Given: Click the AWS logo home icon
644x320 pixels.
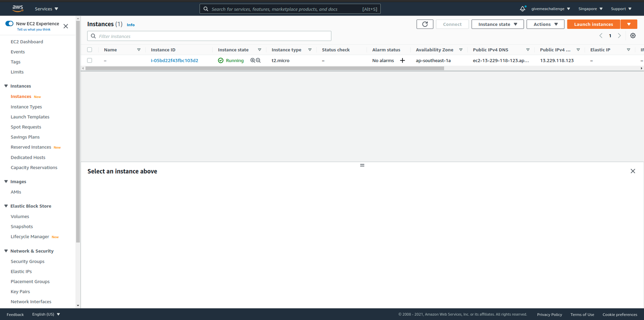Looking at the screenshot, I should coord(18,9).
